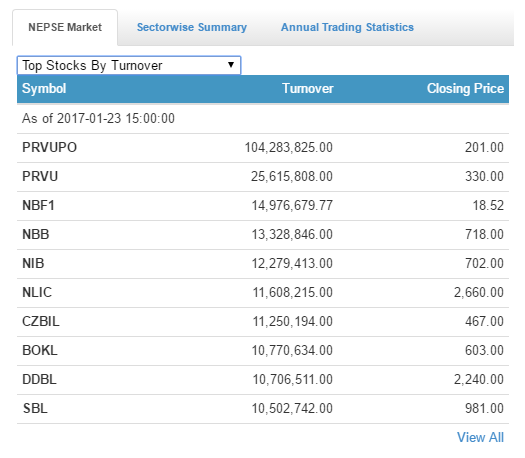The image size is (525, 458).
Task: Select the PRVUPO stock symbol
Action: [50, 147]
